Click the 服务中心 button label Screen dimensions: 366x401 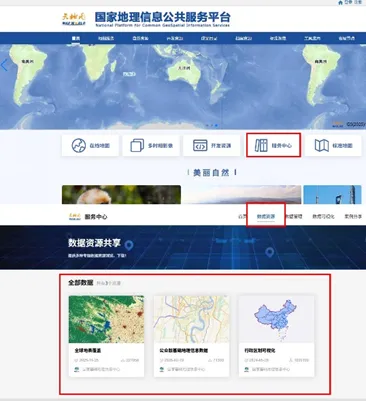[282, 146]
